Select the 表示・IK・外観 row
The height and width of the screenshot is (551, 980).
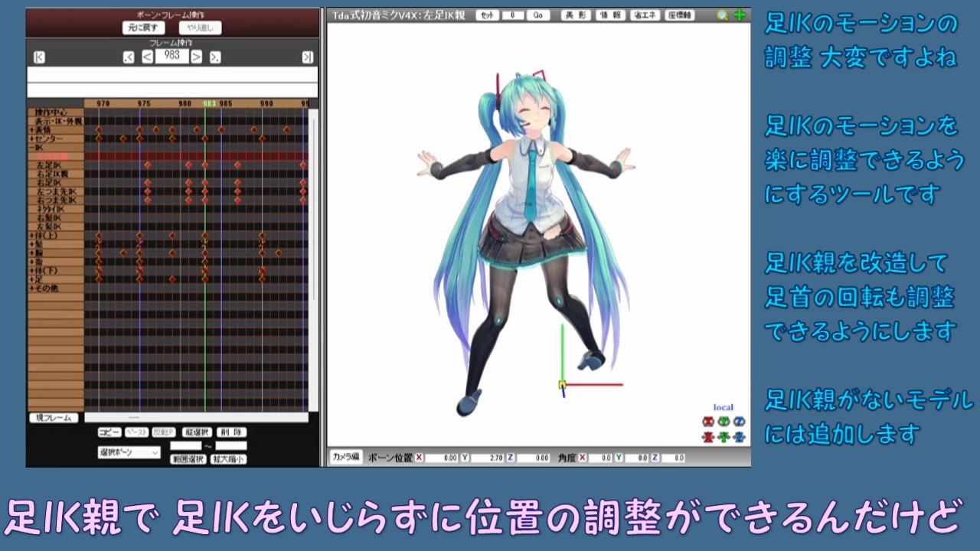pyautogui.click(x=55, y=121)
